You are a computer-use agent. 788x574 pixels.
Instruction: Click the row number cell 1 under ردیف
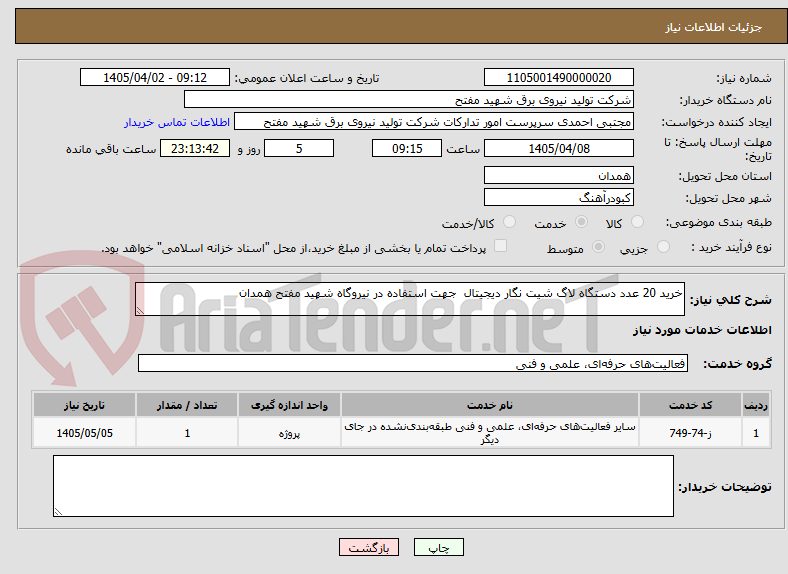pos(756,433)
